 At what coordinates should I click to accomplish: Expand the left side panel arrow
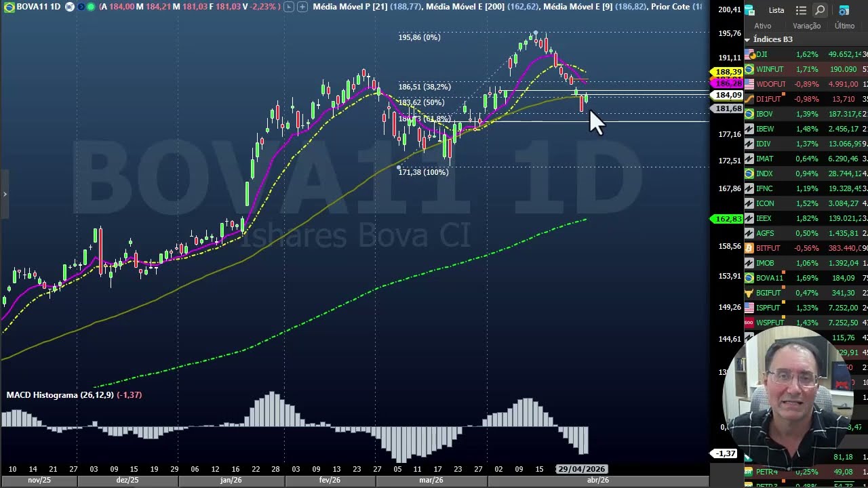click(x=4, y=195)
